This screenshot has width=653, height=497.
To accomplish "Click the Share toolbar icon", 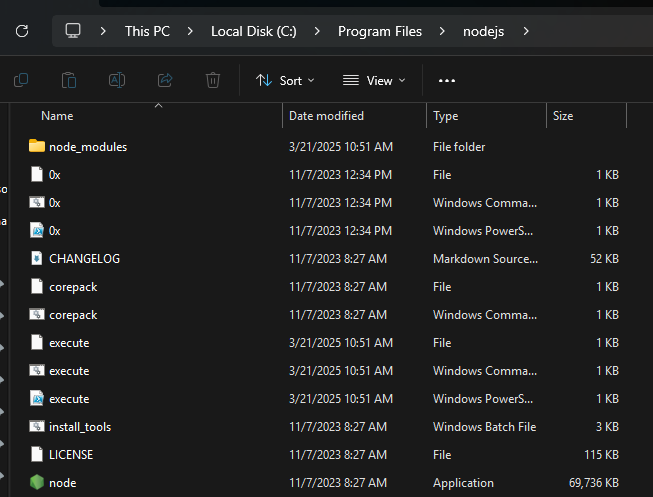I will click(x=165, y=80).
